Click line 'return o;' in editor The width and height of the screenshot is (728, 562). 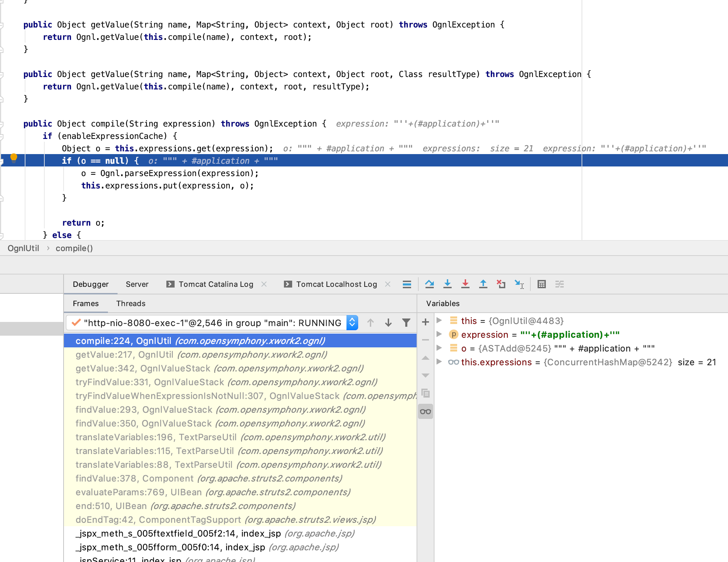pos(83,223)
